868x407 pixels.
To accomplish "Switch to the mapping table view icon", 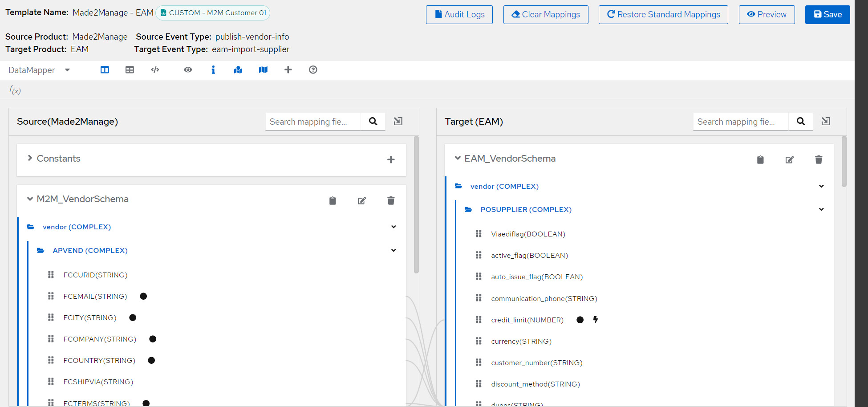I will pyautogui.click(x=130, y=70).
